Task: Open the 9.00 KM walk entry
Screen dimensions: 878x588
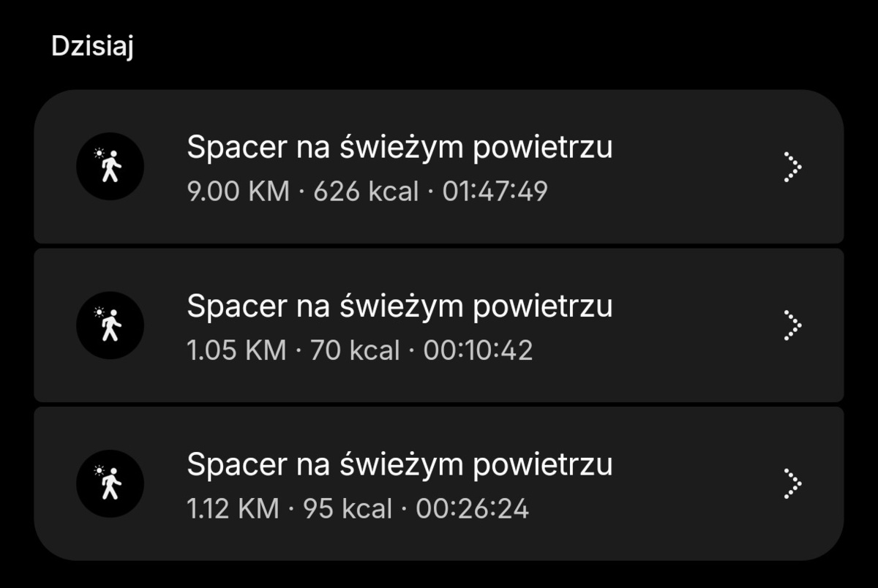Action: click(439, 166)
